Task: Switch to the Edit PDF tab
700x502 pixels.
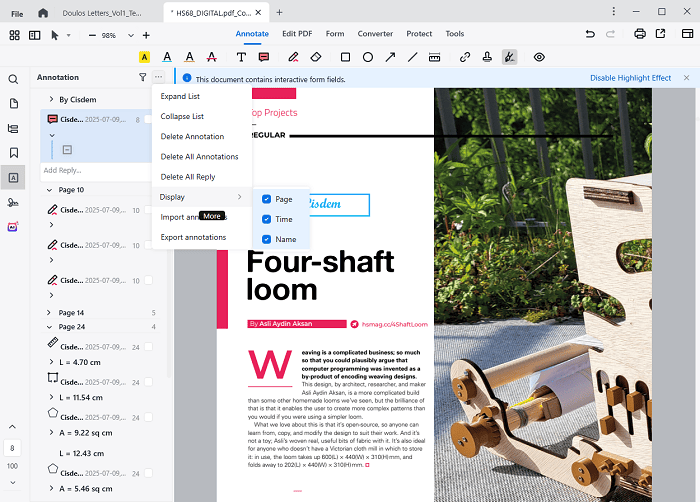Action: click(302, 34)
